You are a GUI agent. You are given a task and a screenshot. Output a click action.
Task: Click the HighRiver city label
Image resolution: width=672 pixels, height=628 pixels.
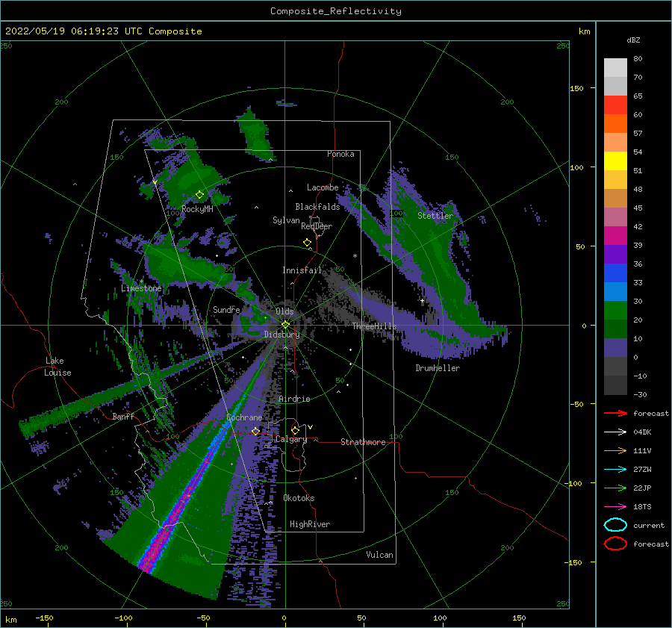pos(310,524)
